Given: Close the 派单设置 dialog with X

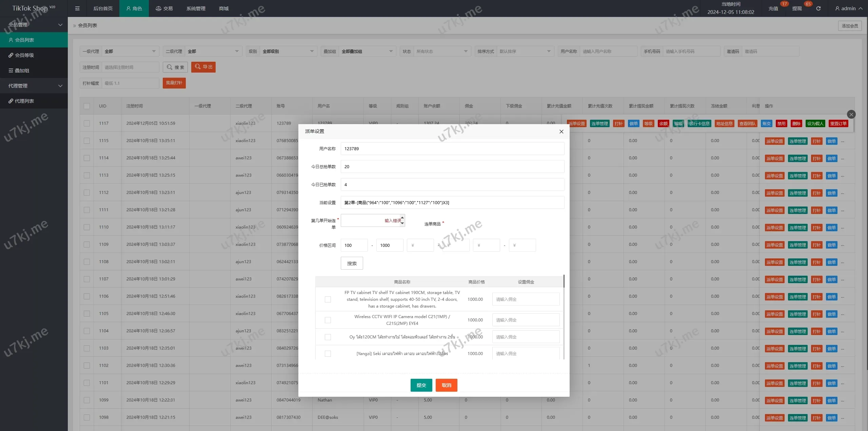Looking at the screenshot, I should [561, 132].
